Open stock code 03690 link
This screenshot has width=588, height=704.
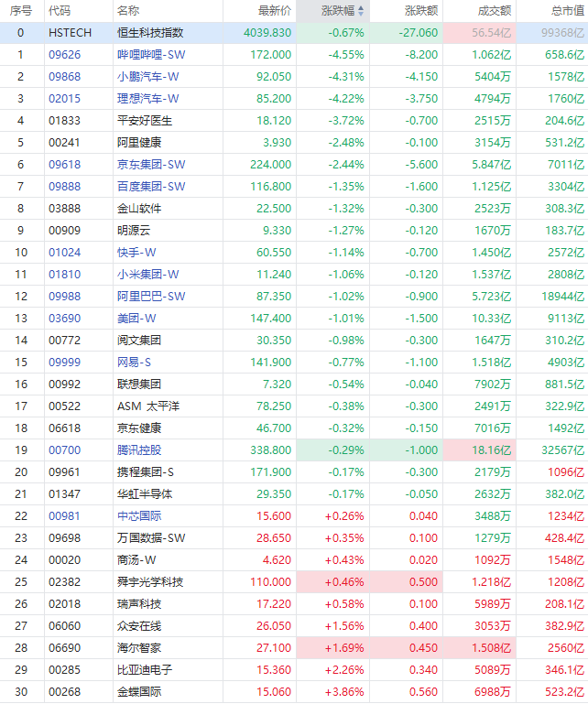65,319
